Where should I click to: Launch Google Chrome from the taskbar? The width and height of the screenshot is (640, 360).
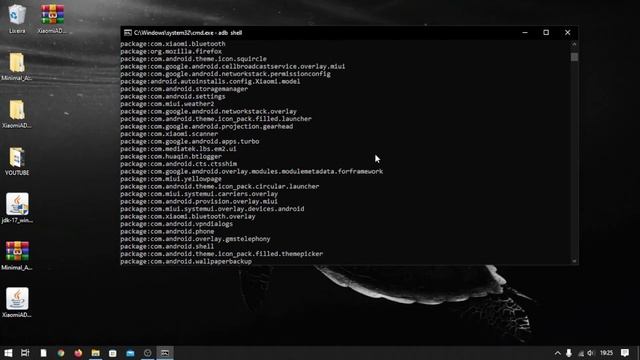point(61,353)
